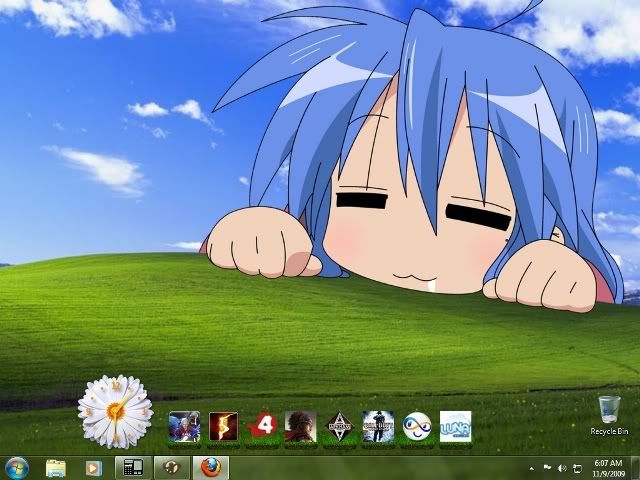Click the calculator-style app on taskbar
This screenshot has height=480, width=640.
pyautogui.click(x=132, y=467)
